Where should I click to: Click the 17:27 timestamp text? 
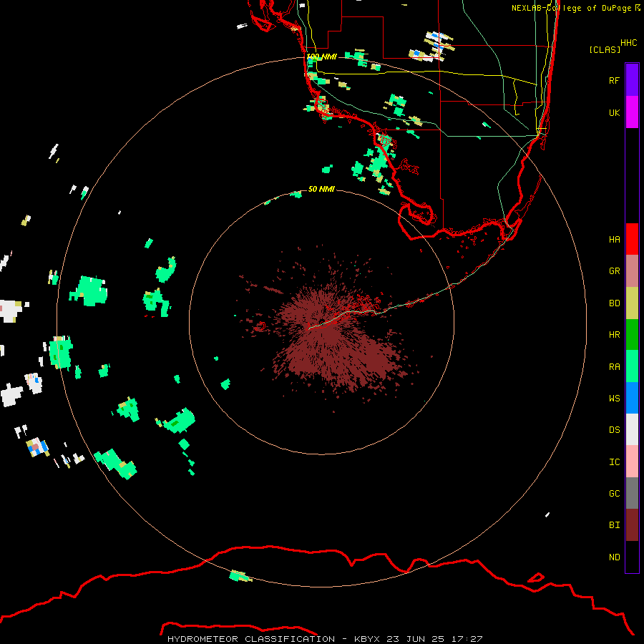click(468, 639)
